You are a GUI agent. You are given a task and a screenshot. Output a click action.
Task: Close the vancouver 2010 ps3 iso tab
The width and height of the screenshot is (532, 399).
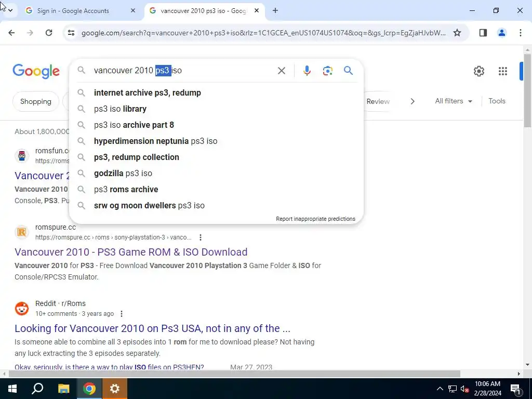[257, 10]
